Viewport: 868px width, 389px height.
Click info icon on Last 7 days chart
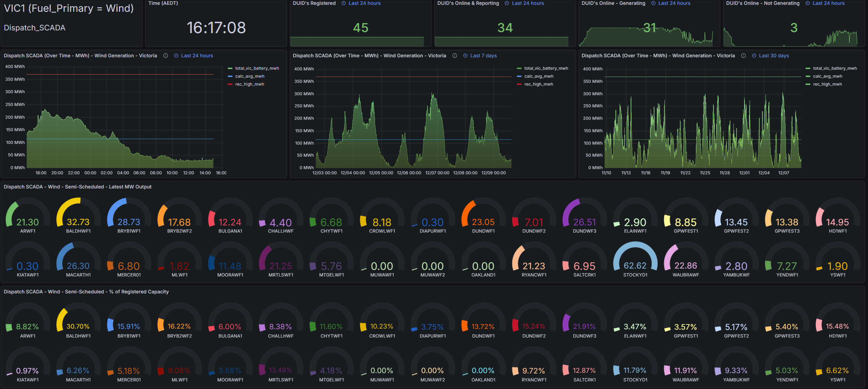[x=455, y=56]
